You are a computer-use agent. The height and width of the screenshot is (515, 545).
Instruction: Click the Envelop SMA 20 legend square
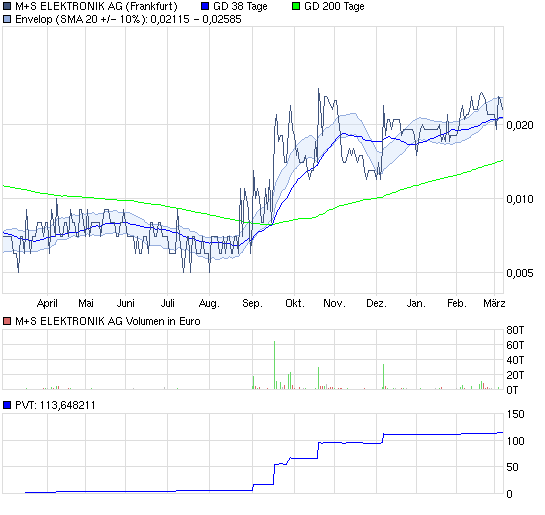pyautogui.click(x=7, y=19)
